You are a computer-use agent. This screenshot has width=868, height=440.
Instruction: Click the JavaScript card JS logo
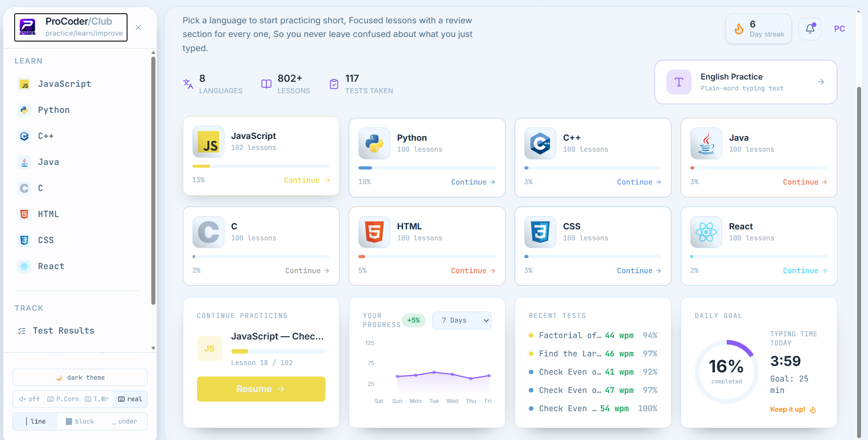[x=208, y=142]
